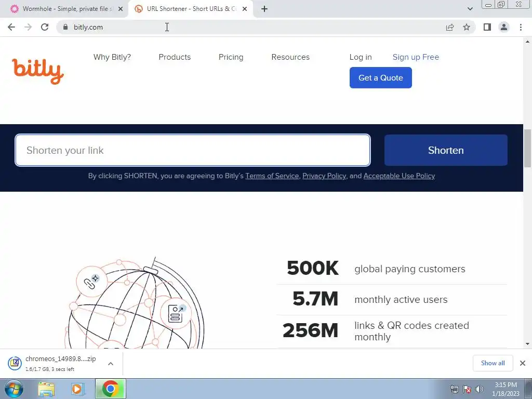Click the page vertical scrollbar thumb
532x399 pixels.
tap(527, 148)
